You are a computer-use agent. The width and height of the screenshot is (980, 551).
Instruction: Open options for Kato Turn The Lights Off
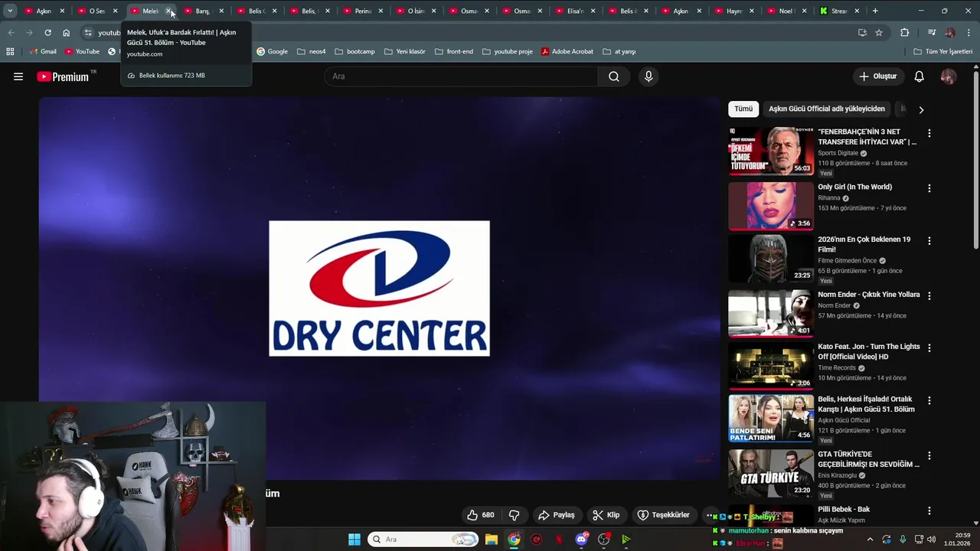pos(929,348)
